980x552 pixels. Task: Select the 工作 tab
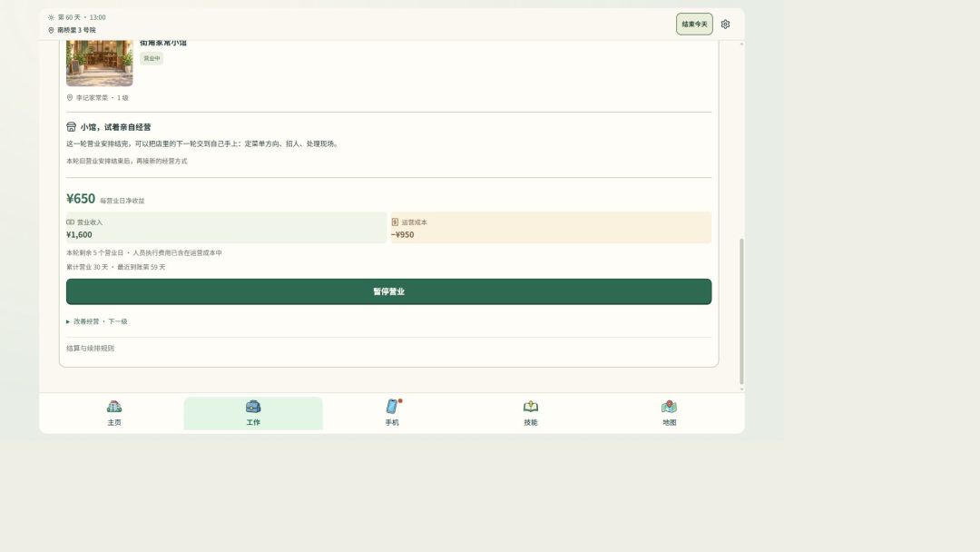(253, 413)
